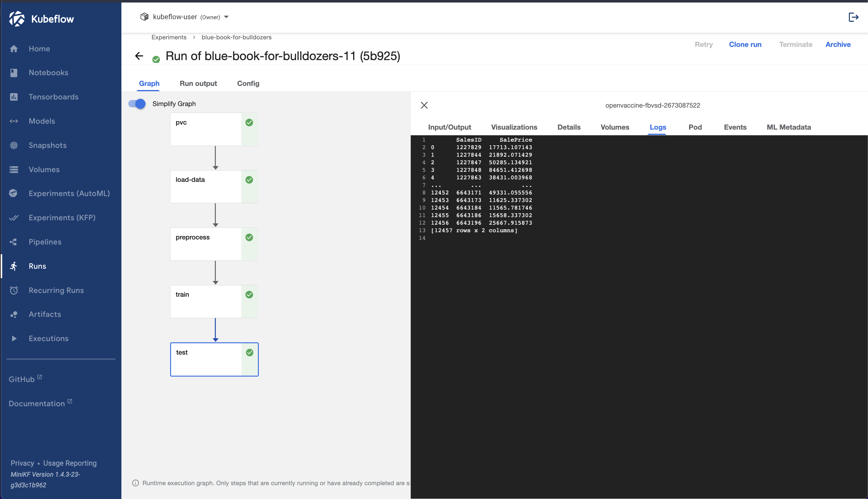The height and width of the screenshot is (499, 868).
Task: Click the Recurring Runs clock icon
Action: coord(14,290)
